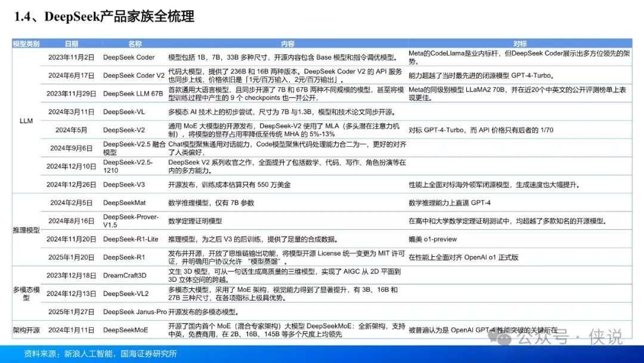Select the name cell "DeepSeekMat"

(125, 202)
